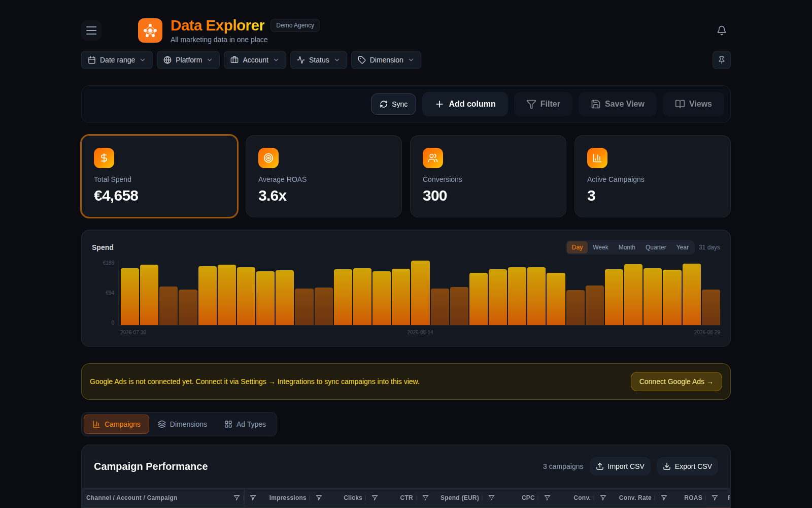This screenshot has height=508, width=812.
Task: Select the Total Spend metric card
Action: tap(159, 176)
